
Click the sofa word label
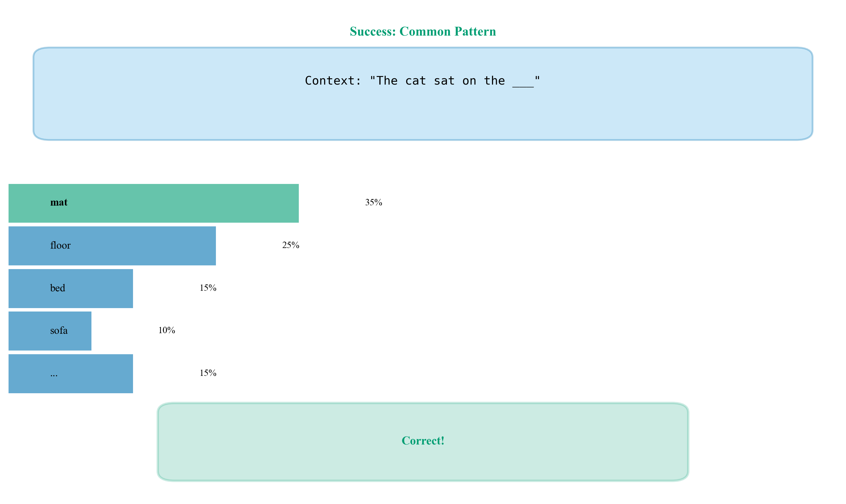coord(59,331)
